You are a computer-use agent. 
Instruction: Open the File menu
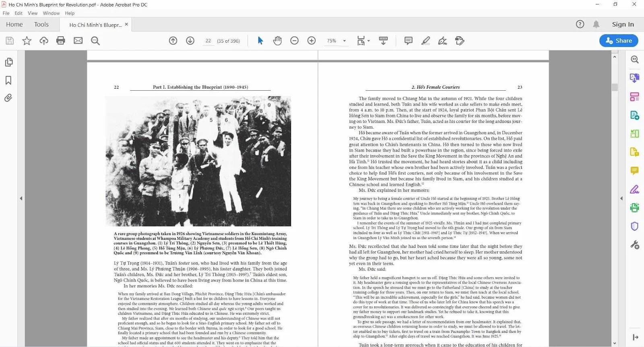6,13
